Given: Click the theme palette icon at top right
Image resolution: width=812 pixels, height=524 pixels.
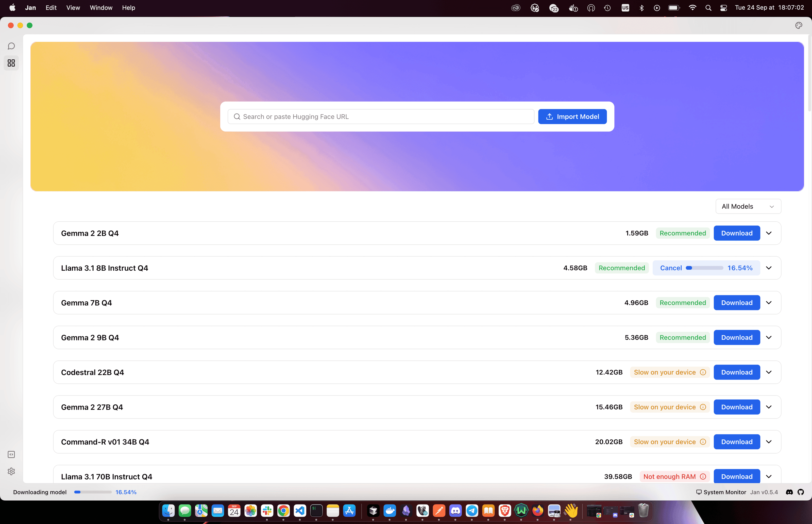Looking at the screenshot, I should tap(799, 26).
